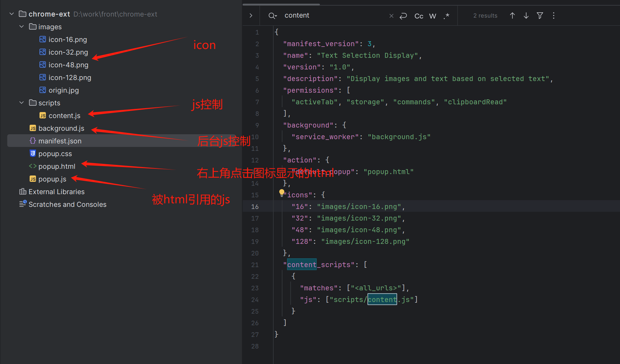The width and height of the screenshot is (620, 364).
Task: Open search filter options
Action: pyautogui.click(x=540, y=16)
